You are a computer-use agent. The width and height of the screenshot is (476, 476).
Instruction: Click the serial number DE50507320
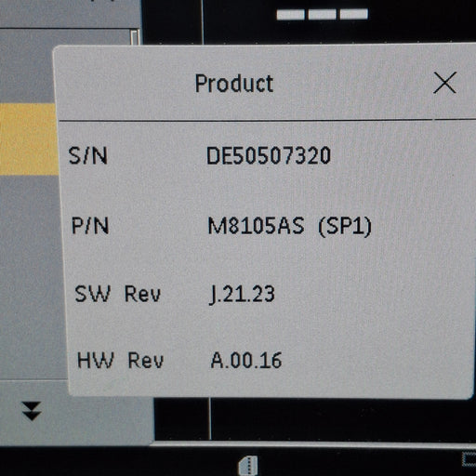[269, 155]
